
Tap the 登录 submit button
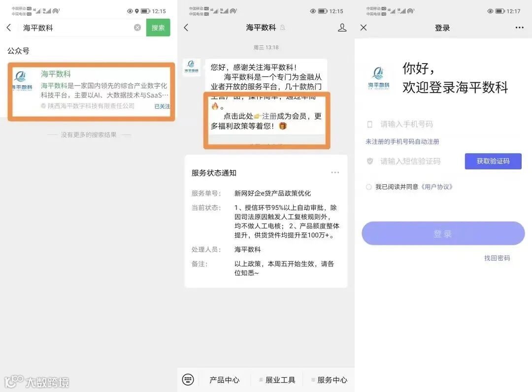point(443,233)
